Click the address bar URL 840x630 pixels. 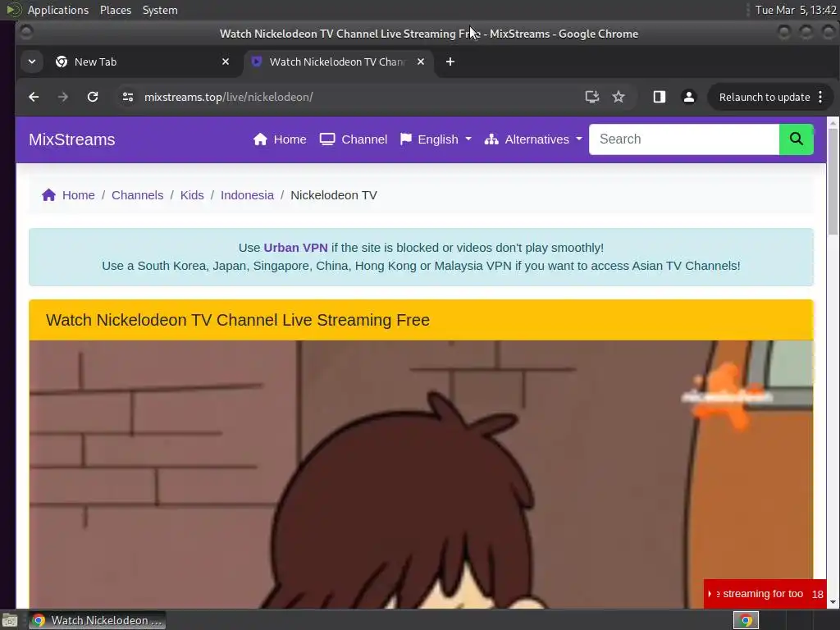(x=228, y=97)
